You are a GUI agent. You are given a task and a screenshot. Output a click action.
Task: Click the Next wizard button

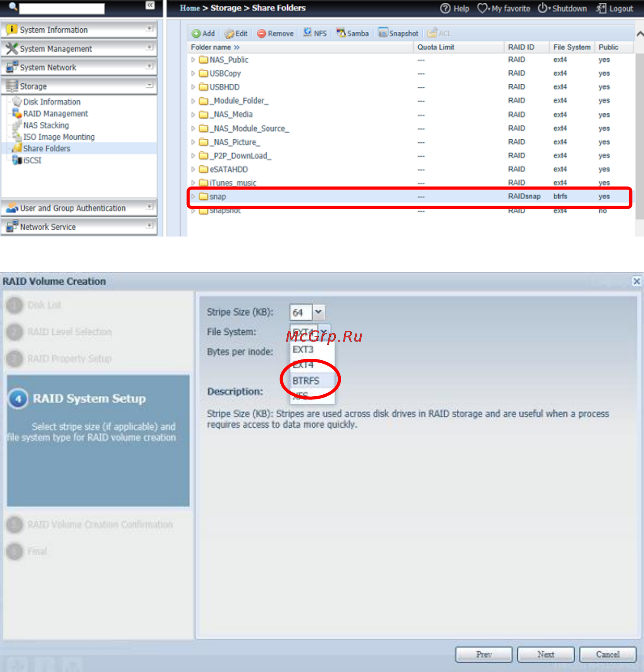pos(546,655)
